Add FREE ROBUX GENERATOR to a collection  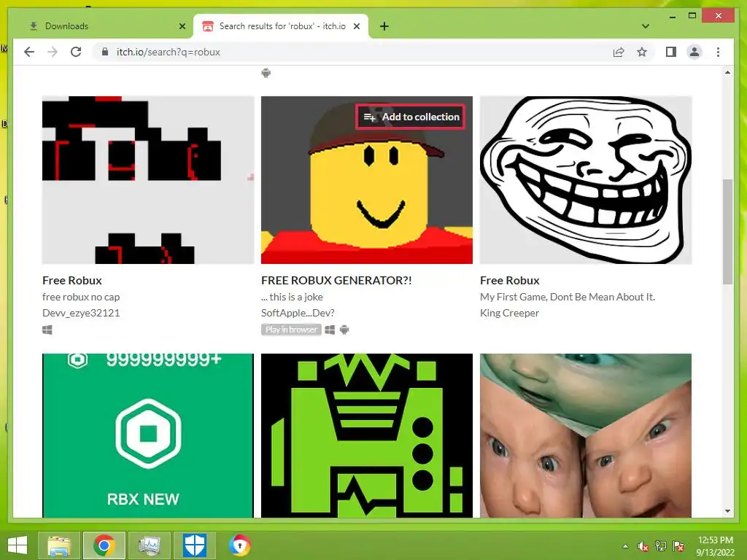click(411, 117)
